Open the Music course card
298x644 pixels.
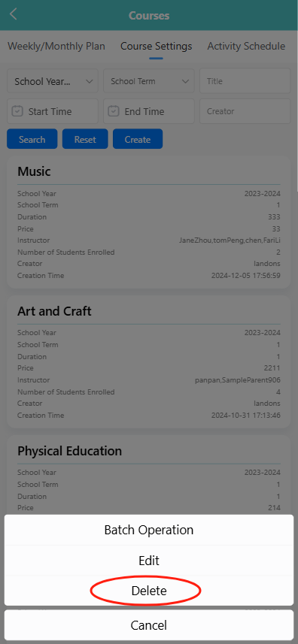coord(149,222)
